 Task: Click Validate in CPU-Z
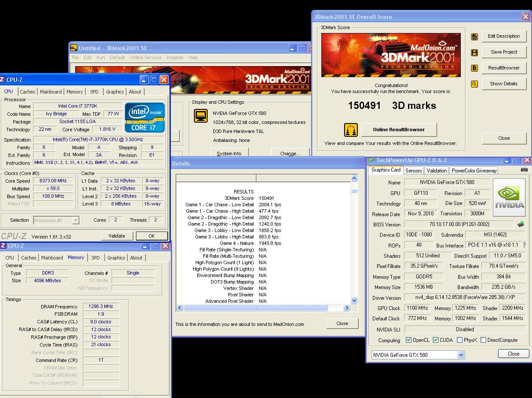click(117, 236)
